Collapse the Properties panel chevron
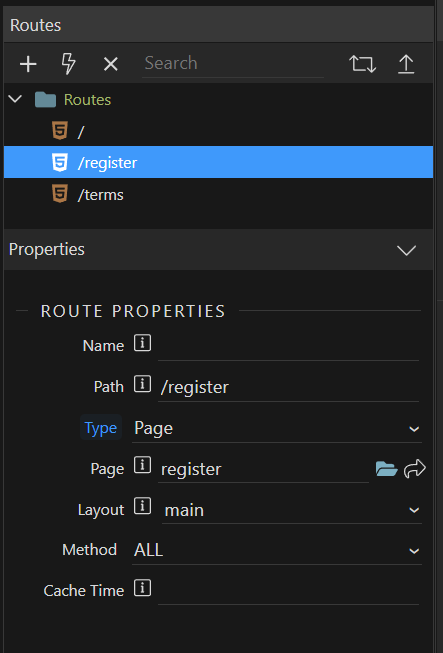 coord(406,250)
